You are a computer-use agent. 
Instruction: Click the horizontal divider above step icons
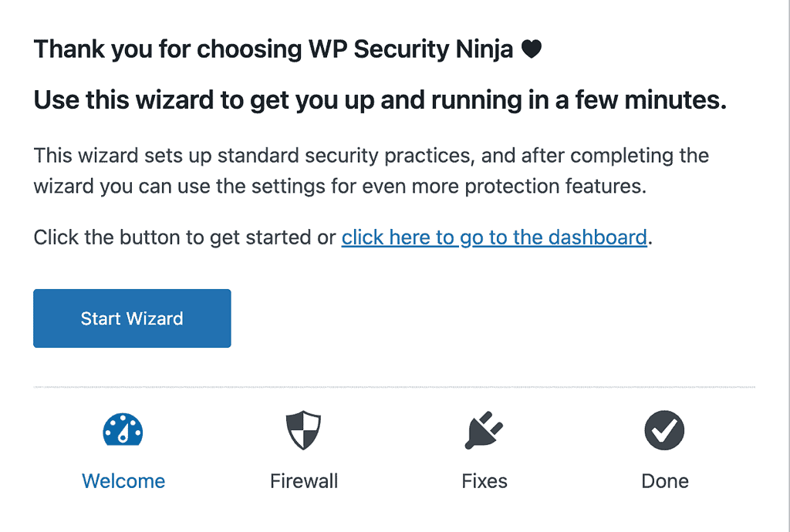[394, 387]
